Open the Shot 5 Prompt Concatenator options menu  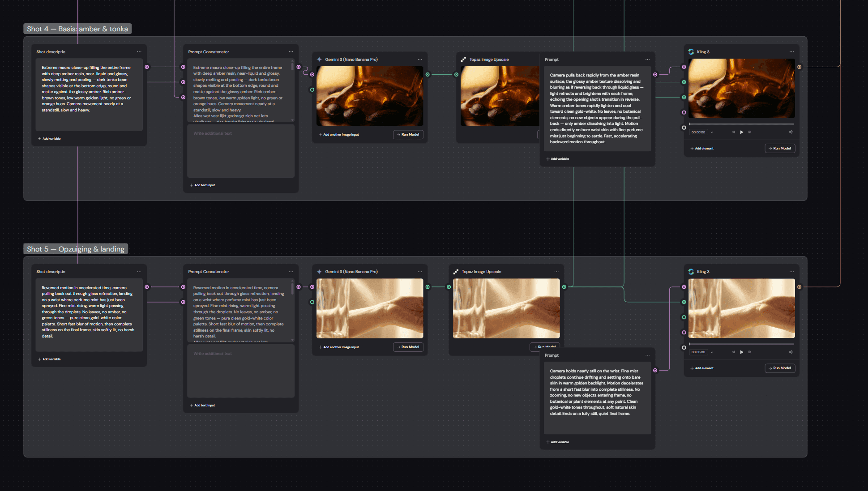click(291, 272)
